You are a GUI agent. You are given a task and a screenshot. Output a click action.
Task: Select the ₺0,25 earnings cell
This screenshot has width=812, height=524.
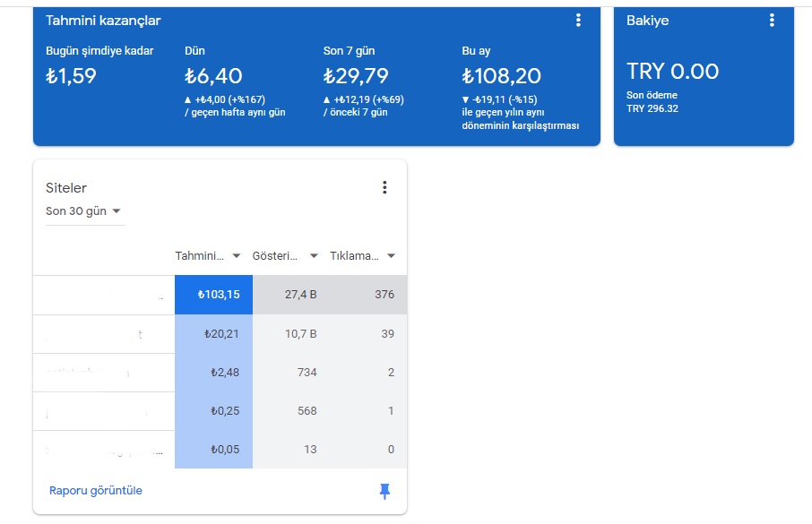tap(213, 411)
